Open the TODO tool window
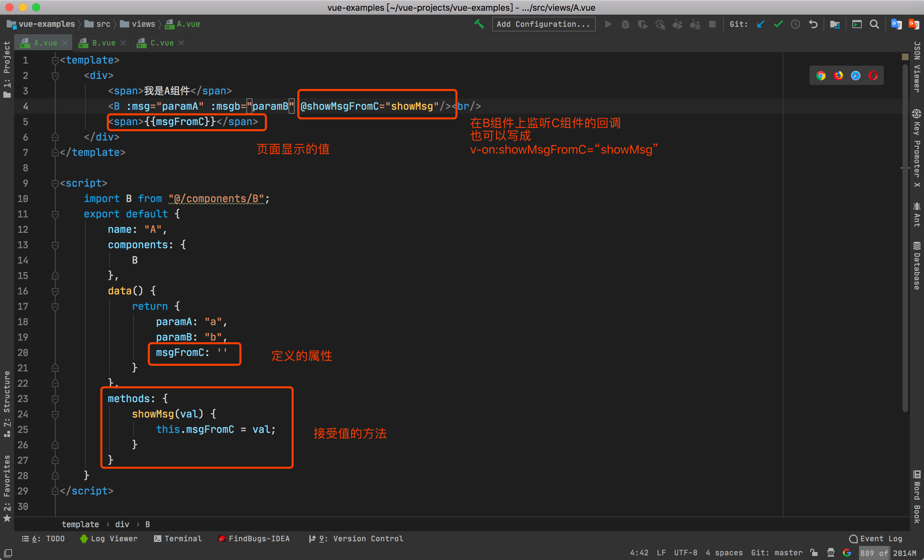Image resolution: width=924 pixels, height=560 pixels. pos(43,539)
